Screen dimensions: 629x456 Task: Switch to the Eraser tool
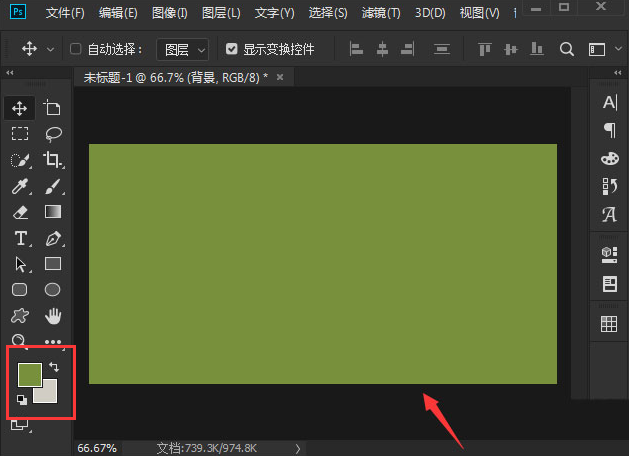point(20,212)
